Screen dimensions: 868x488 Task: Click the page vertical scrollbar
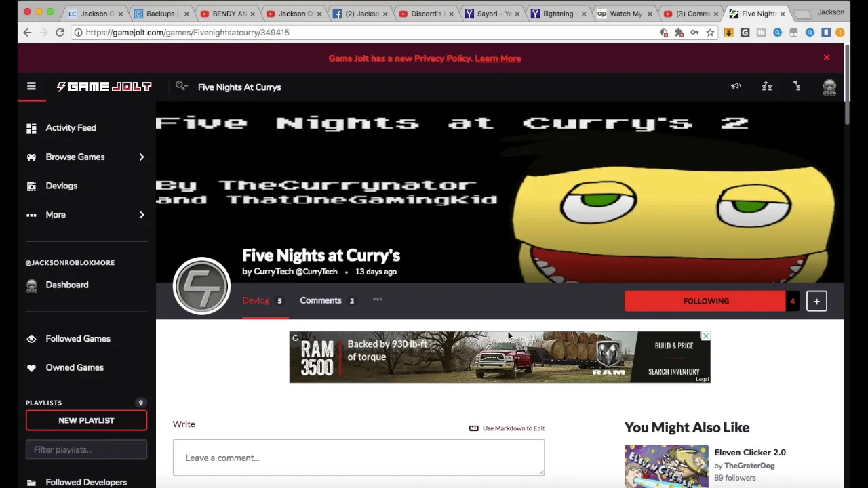[847, 85]
